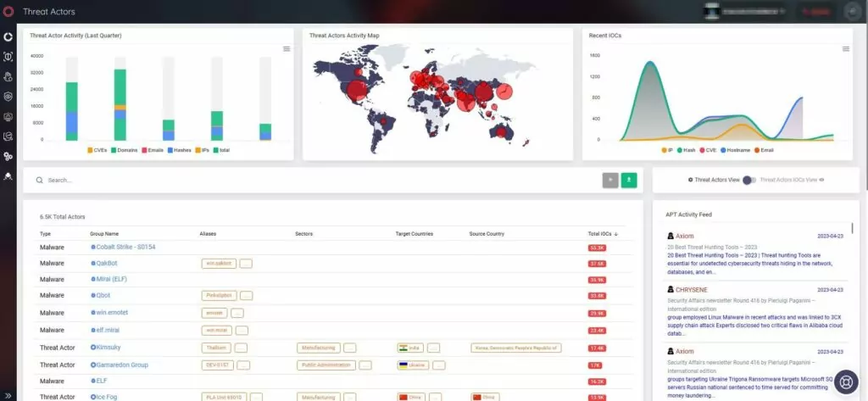Open the bell alerts sidebar icon
This screenshot has height=401, width=868.
pyautogui.click(x=8, y=116)
